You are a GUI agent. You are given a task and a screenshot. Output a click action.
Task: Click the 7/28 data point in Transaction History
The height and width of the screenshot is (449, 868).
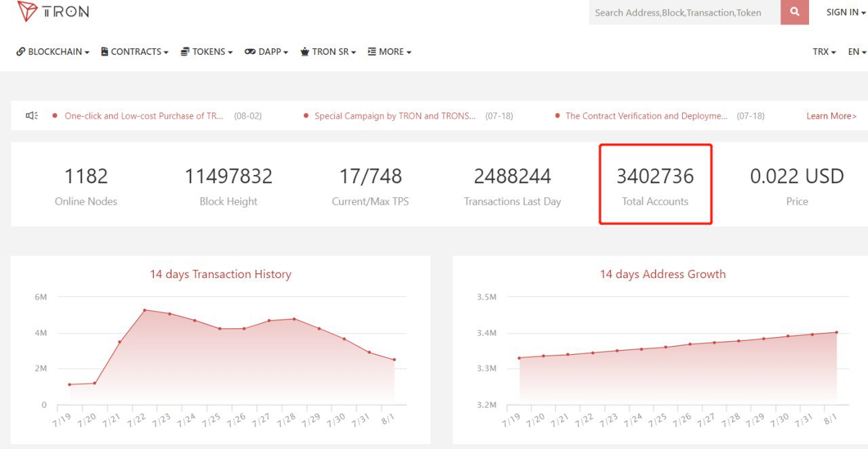[294, 319]
